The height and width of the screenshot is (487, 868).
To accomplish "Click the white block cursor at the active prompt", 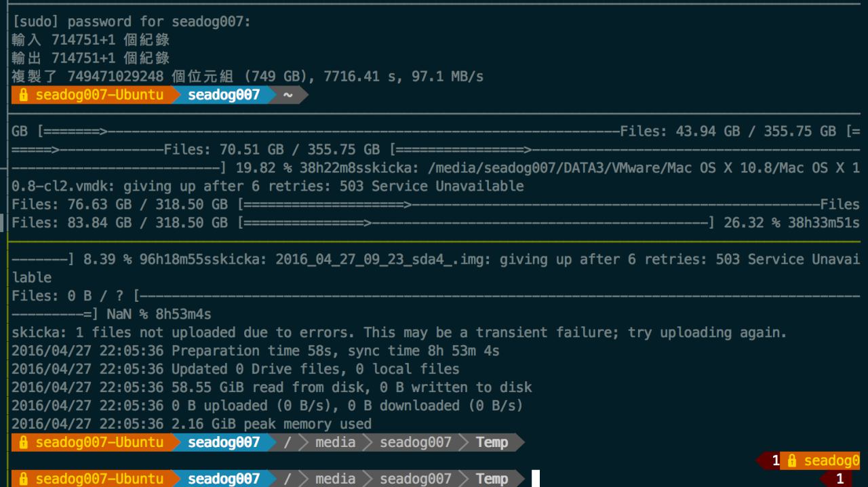I will [x=536, y=479].
